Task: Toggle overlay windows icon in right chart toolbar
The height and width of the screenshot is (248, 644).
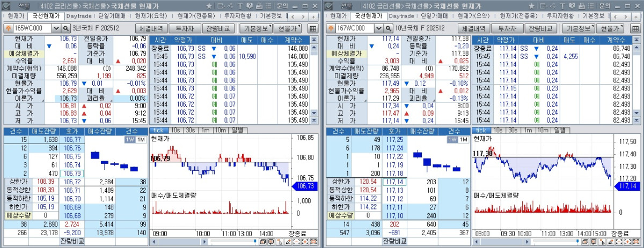Action: coord(586,242)
